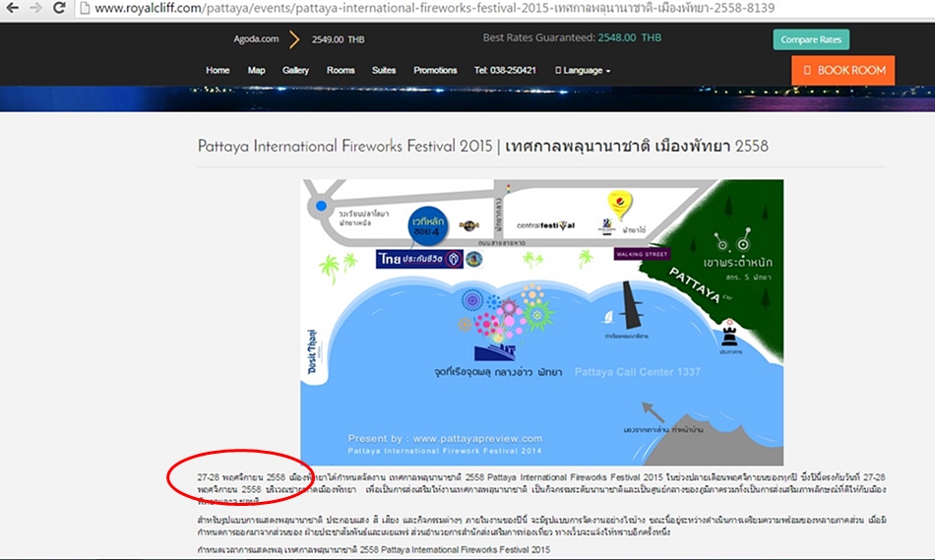Open the Promotions menu item
The width and height of the screenshot is (935, 560).
point(435,71)
